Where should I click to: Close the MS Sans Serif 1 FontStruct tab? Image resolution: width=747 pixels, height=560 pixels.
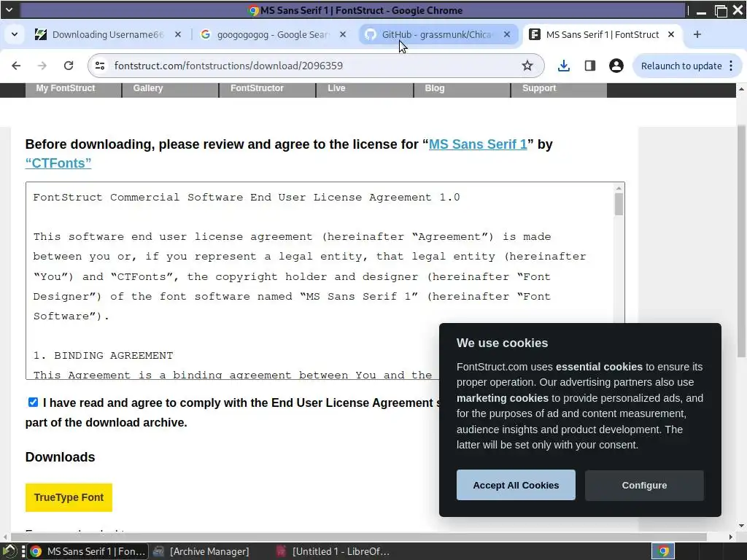point(671,34)
